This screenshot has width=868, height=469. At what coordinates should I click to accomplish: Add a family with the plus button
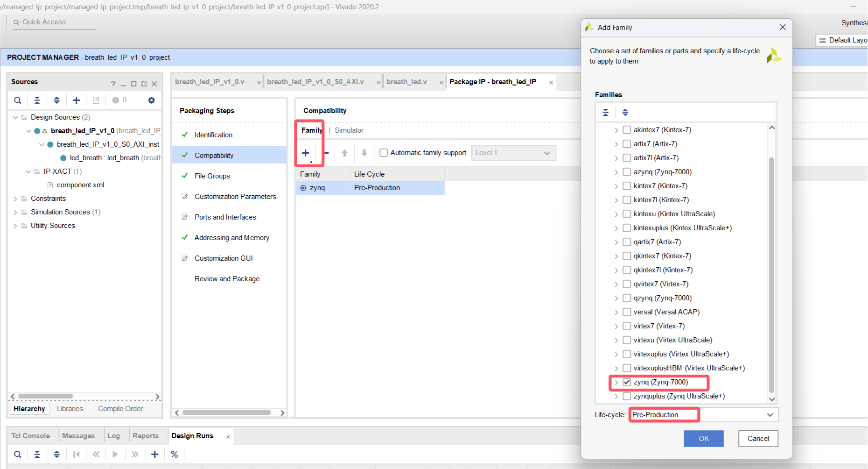(306, 153)
